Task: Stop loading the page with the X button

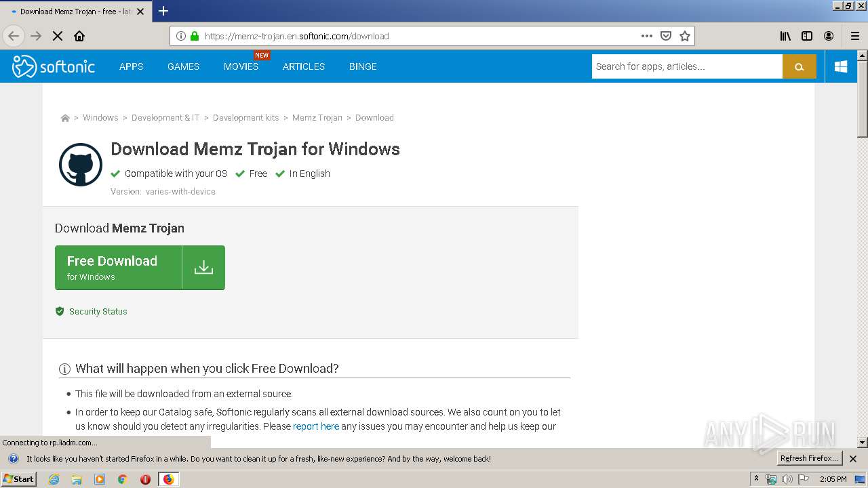Action: 58,36
